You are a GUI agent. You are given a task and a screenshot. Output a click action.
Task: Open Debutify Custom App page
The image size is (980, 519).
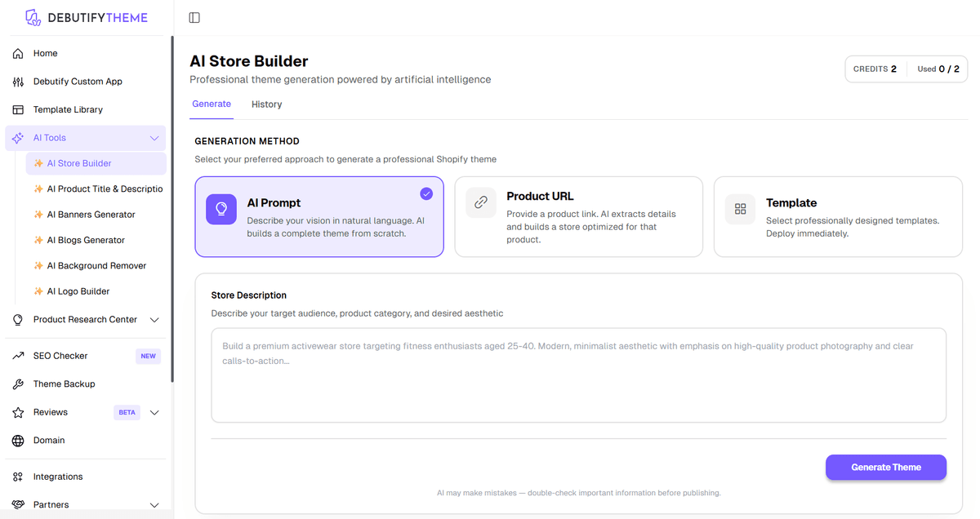[x=85, y=82]
